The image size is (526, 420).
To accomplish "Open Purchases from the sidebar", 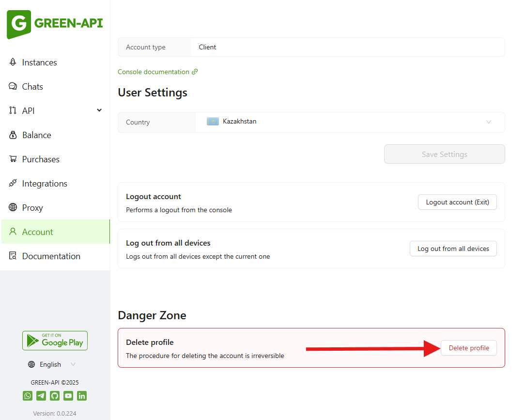I will [41, 159].
